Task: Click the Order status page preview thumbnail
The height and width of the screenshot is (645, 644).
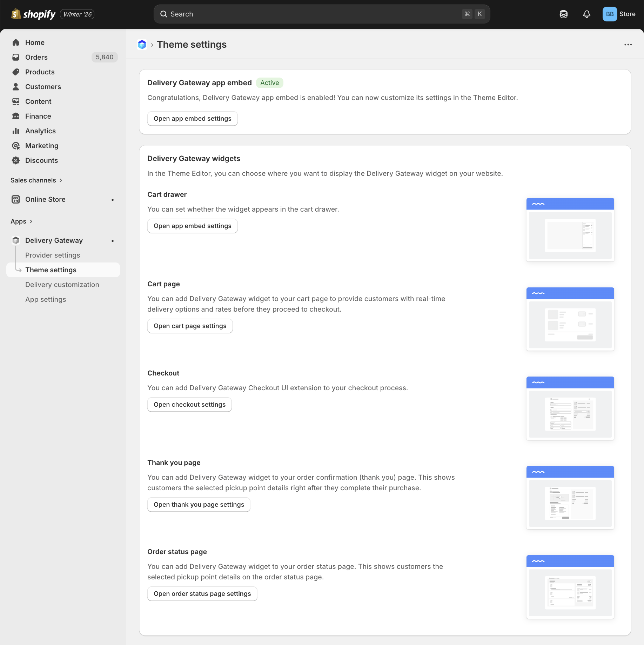Action: point(570,587)
